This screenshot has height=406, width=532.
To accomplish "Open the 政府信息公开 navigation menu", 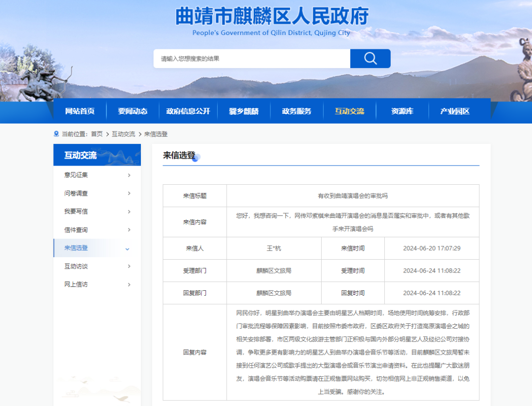I will click(188, 111).
